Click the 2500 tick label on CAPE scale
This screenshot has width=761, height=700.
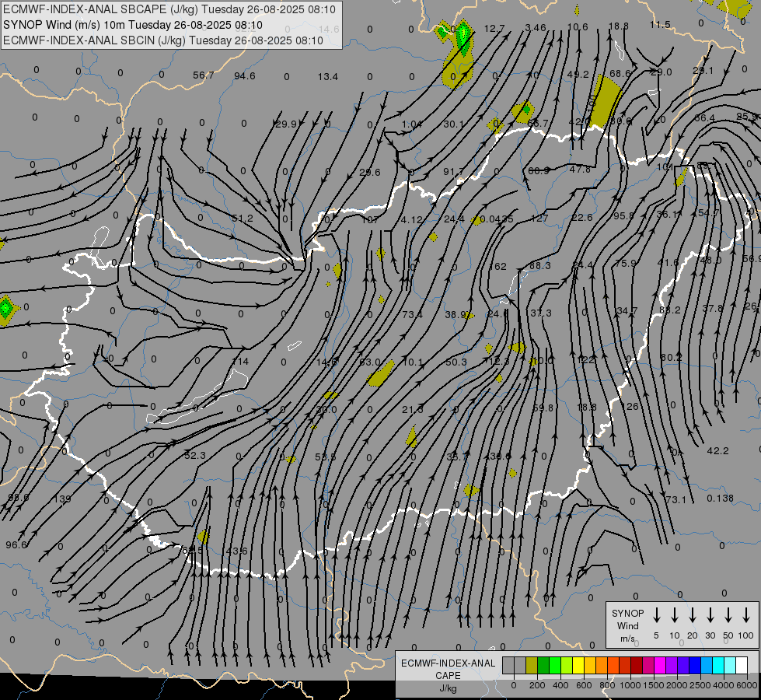(700, 685)
